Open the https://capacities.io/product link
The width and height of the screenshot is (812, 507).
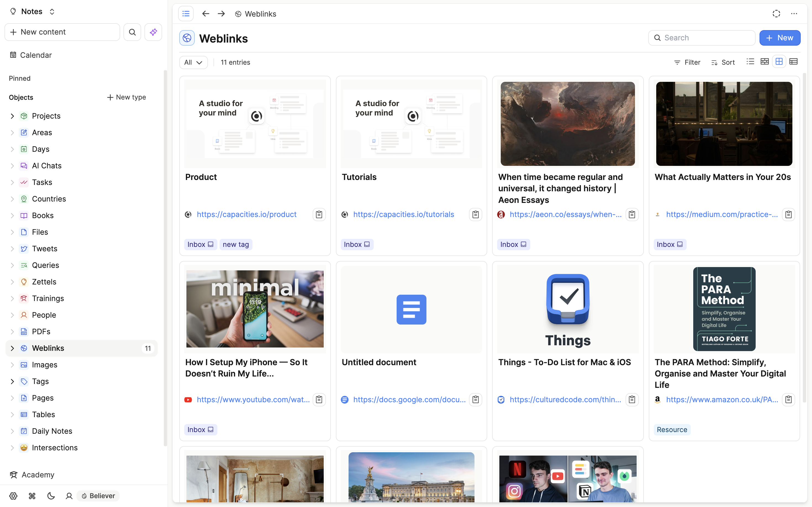(247, 214)
